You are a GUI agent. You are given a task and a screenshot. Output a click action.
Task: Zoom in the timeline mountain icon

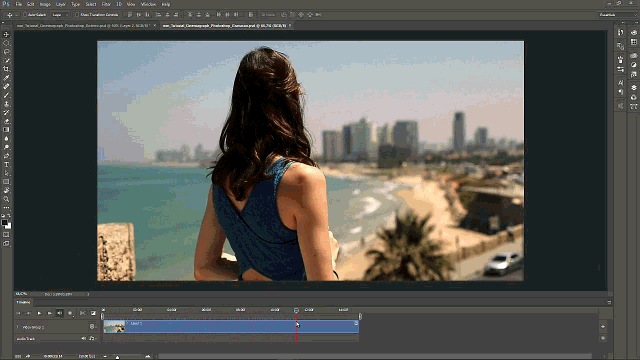point(148,356)
